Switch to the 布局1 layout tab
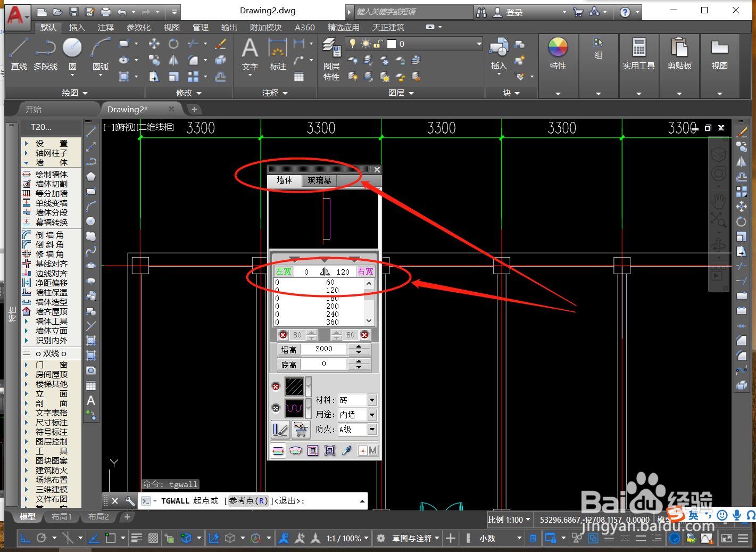Viewport: 756px width, 552px height. tap(61, 516)
